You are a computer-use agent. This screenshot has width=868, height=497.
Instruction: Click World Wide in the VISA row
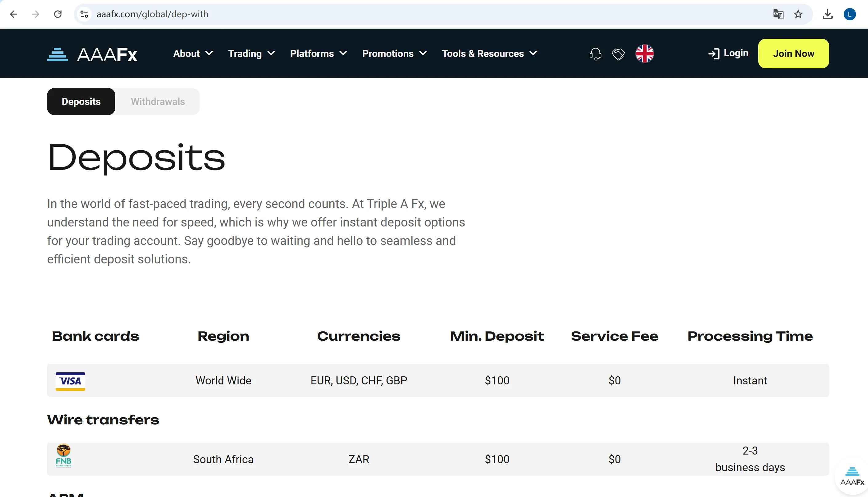(224, 381)
